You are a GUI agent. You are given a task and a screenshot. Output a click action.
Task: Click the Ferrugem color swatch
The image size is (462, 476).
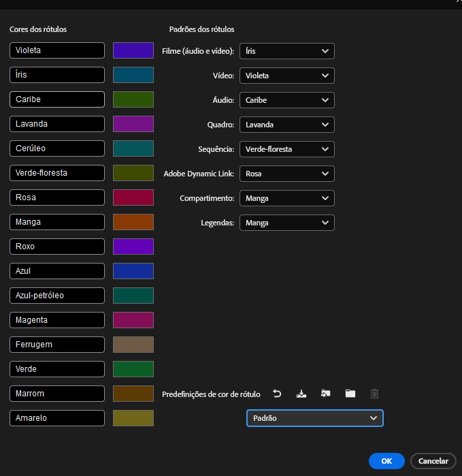point(133,345)
